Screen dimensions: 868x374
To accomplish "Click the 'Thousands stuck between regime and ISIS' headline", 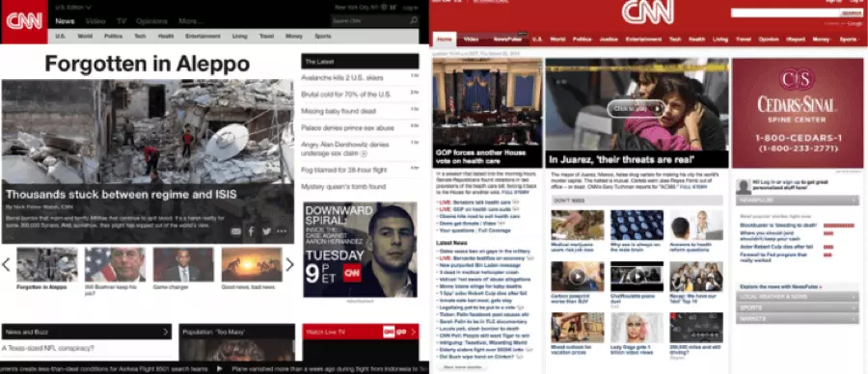I will (x=122, y=194).
